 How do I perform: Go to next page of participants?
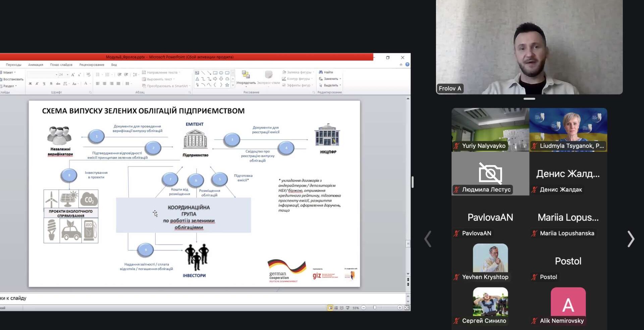tap(631, 239)
